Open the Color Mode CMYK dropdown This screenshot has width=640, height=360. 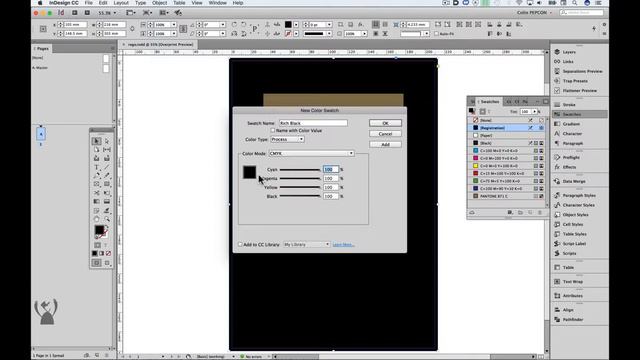(x=311, y=153)
